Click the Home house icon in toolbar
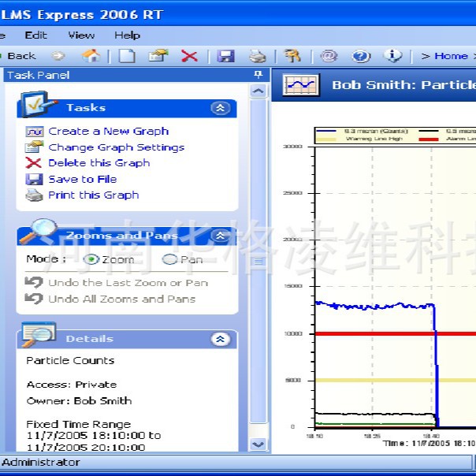The image size is (476, 476). (91, 56)
